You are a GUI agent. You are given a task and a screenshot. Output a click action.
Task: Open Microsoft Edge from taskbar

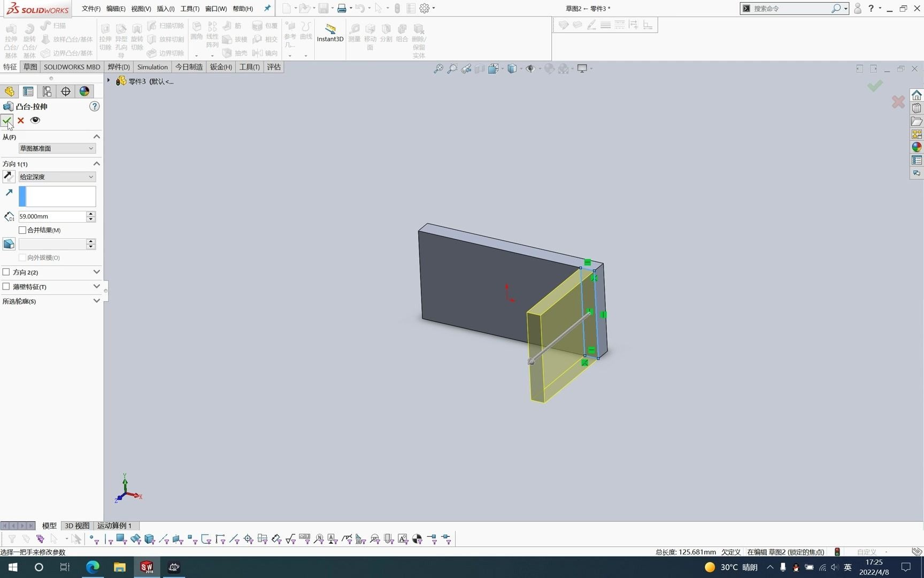click(93, 567)
